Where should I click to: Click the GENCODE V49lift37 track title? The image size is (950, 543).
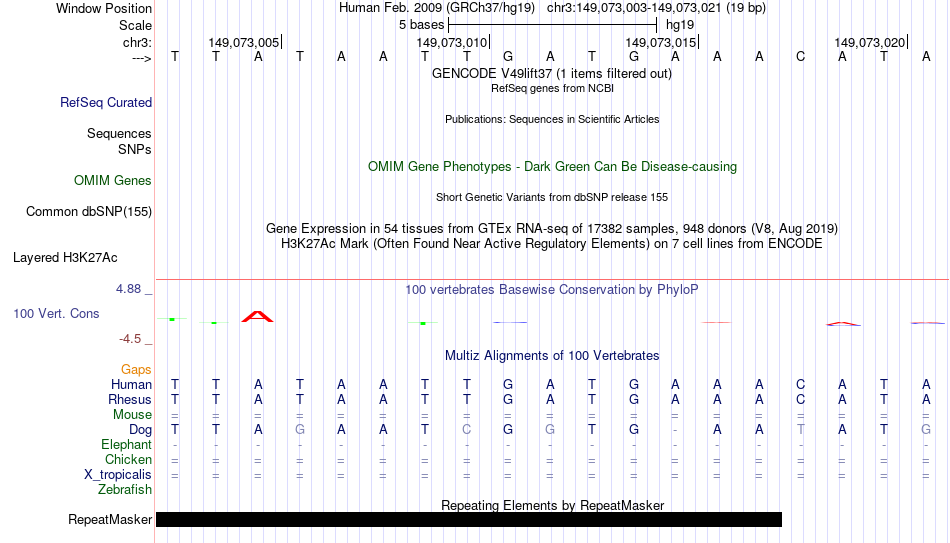click(x=552, y=73)
